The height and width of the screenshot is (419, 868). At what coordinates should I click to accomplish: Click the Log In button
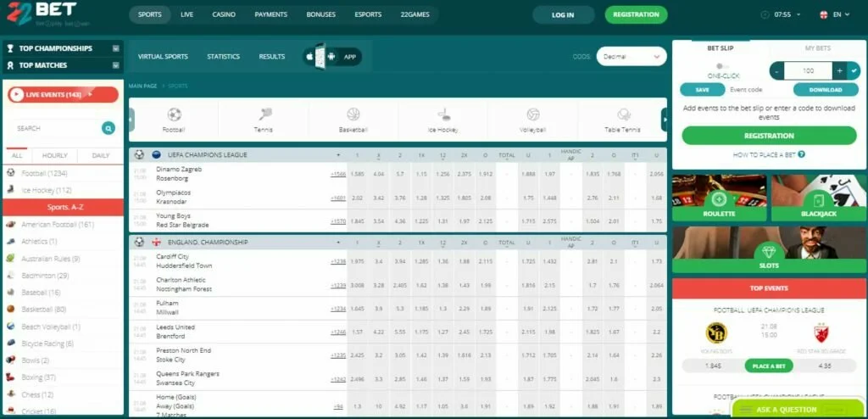(x=563, y=14)
